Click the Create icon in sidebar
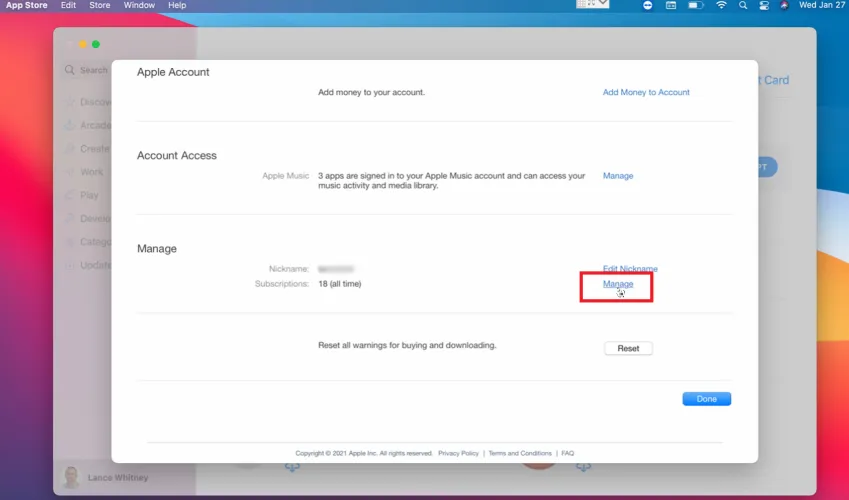The width and height of the screenshot is (849, 500). [x=70, y=149]
